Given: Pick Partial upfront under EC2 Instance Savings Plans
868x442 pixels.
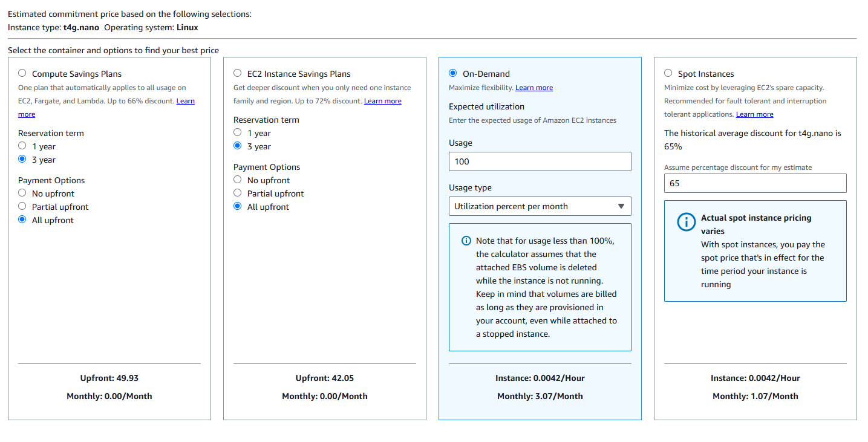Looking at the screenshot, I should (238, 193).
